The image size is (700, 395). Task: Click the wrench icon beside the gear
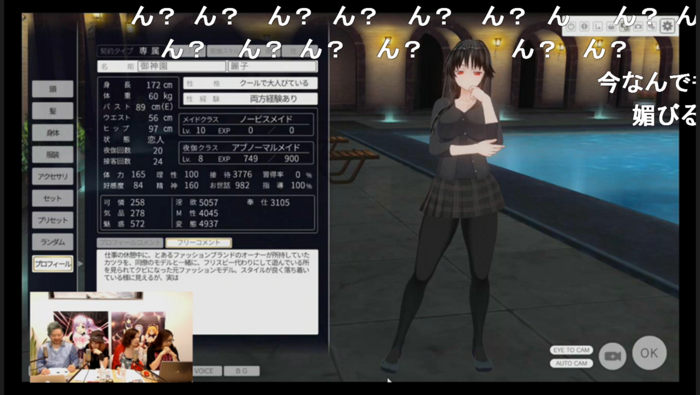(x=652, y=27)
